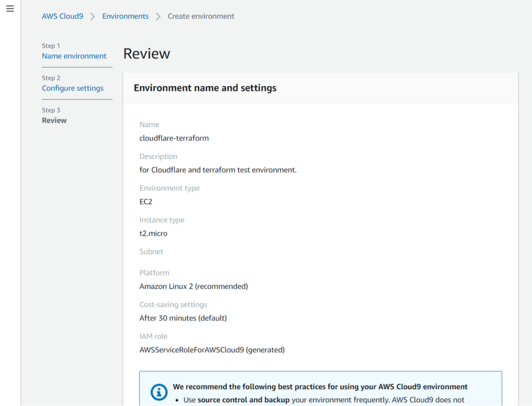Click the info icon in best practices box
The height and width of the screenshot is (406, 532).
pos(159,392)
